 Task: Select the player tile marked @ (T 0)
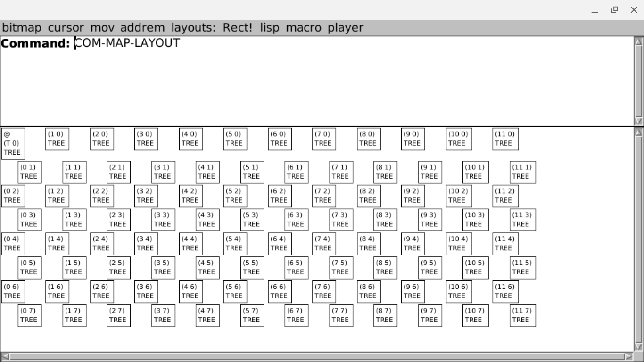pyautogui.click(x=13, y=143)
